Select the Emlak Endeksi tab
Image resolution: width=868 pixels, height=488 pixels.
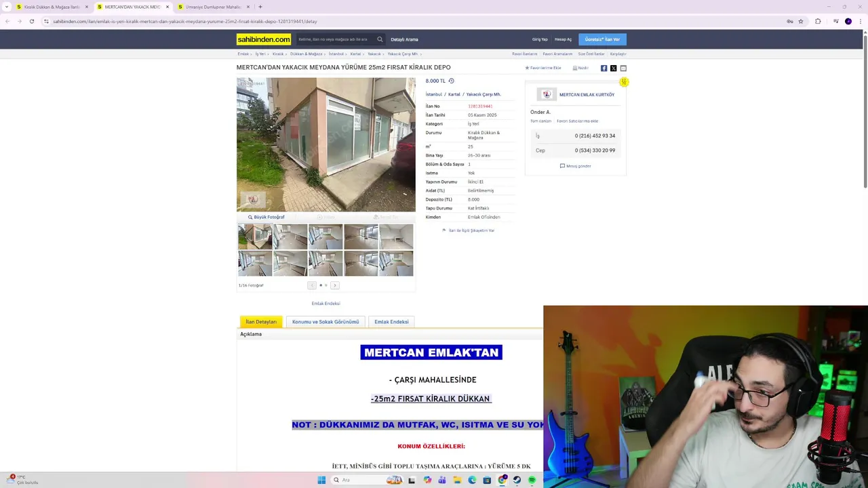(x=391, y=322)
